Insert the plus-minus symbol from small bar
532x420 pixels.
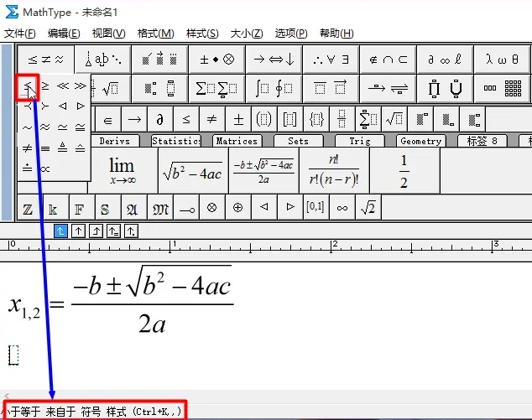click(x=238, y=119)
